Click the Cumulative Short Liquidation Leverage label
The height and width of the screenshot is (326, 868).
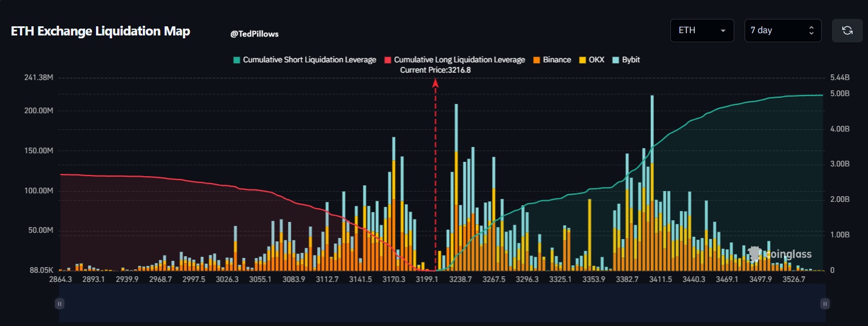(309, 60)
